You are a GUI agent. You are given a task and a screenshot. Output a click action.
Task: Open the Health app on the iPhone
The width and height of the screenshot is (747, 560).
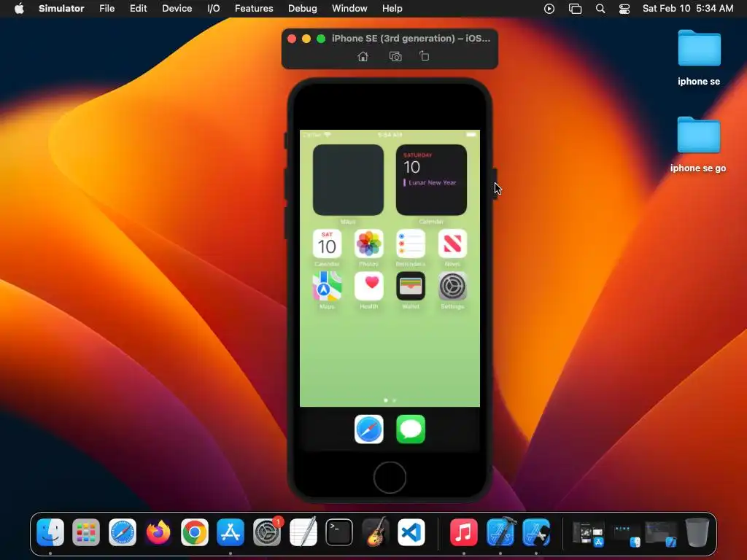pyautogui.click(x=368, y=286)
